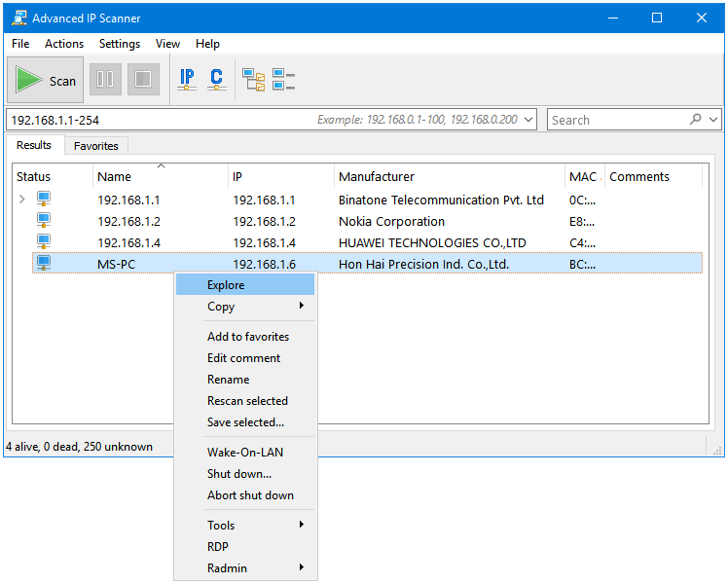Click status text '4 alive, 0 dead, 250 unknown'

point(79,447)
